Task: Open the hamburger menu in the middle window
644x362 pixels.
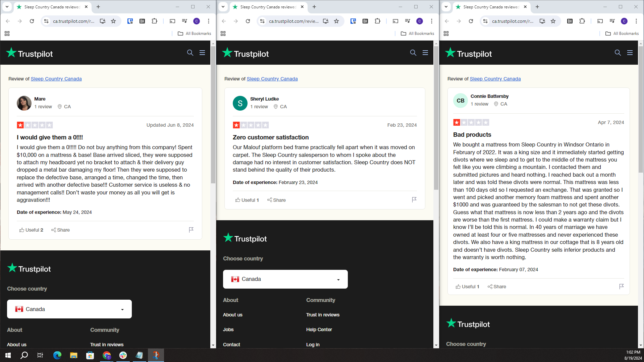Action: click(x=425, y=53)
